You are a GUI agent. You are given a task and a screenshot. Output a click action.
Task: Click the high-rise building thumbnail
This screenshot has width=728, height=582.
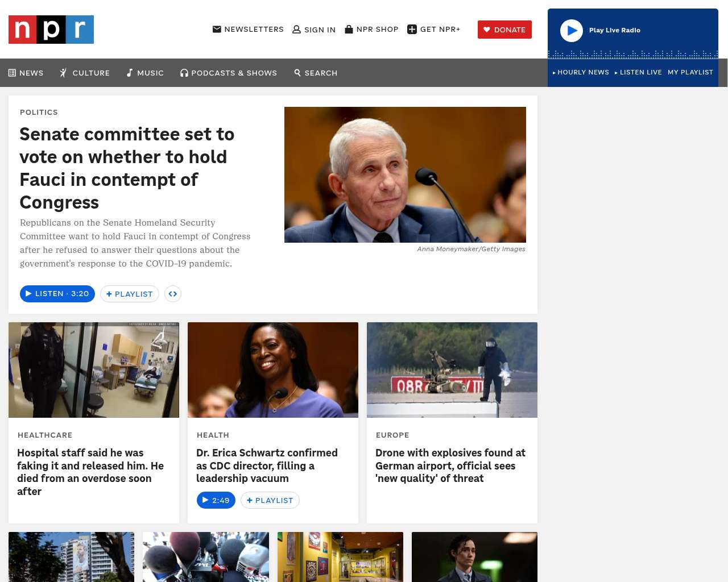(72, 557)
